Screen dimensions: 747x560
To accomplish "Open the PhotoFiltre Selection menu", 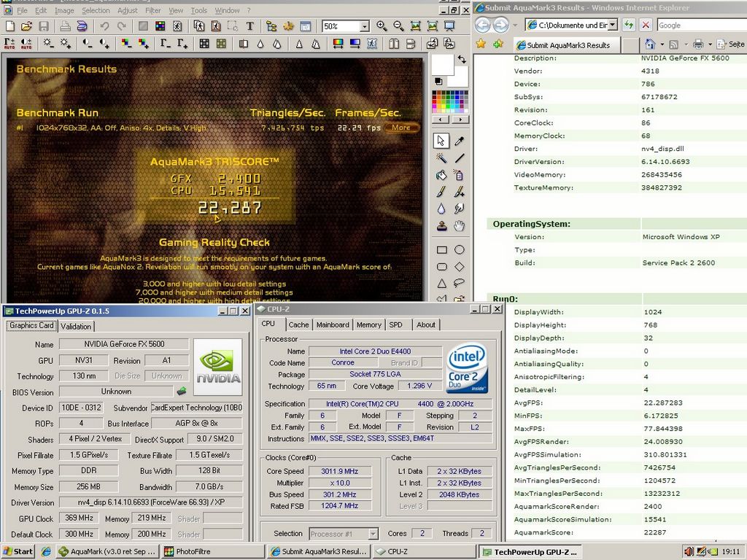I will (96, 10).
